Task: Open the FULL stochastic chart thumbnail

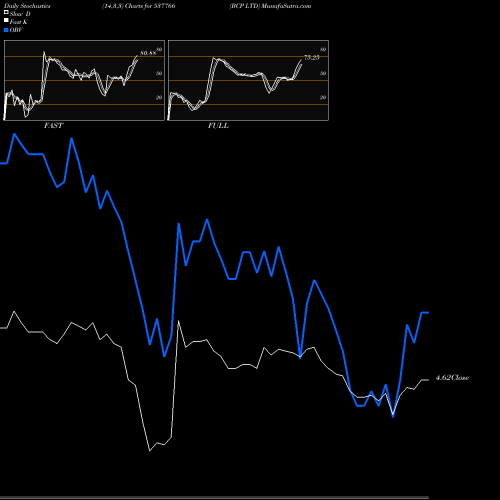Action: 248,80
